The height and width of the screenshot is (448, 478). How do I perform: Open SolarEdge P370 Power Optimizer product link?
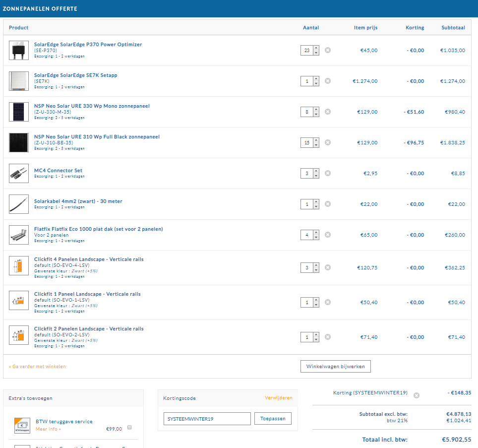coord(88,45)
